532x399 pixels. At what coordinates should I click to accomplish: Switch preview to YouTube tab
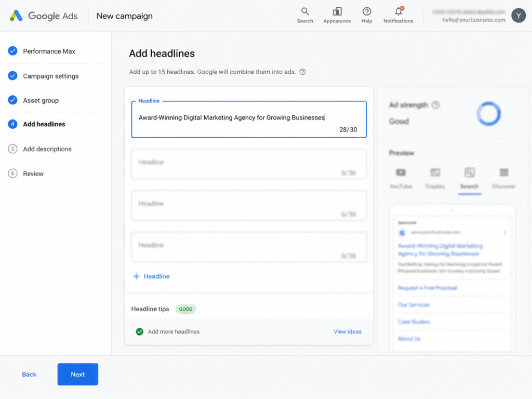pyautogui.click(x=401, y=179)
